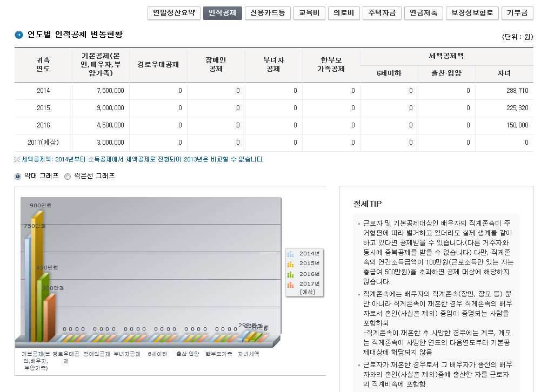Click the 2015년 legend icon

pyautogui.click(x=291, y=263)
